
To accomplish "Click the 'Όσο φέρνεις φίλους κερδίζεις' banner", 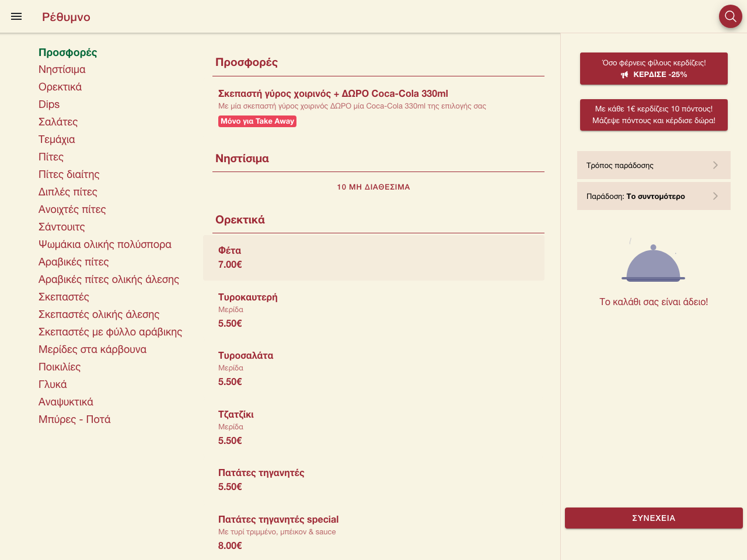I will [654, 68].
